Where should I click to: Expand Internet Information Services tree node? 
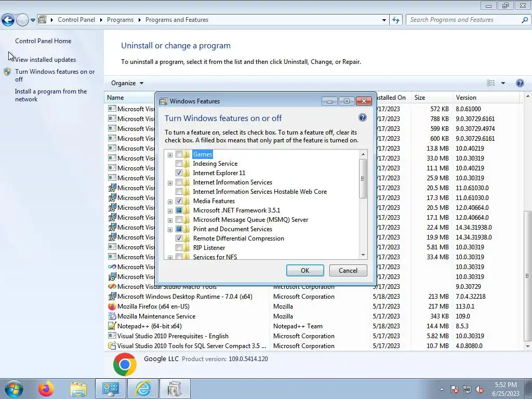click(170, 183)
